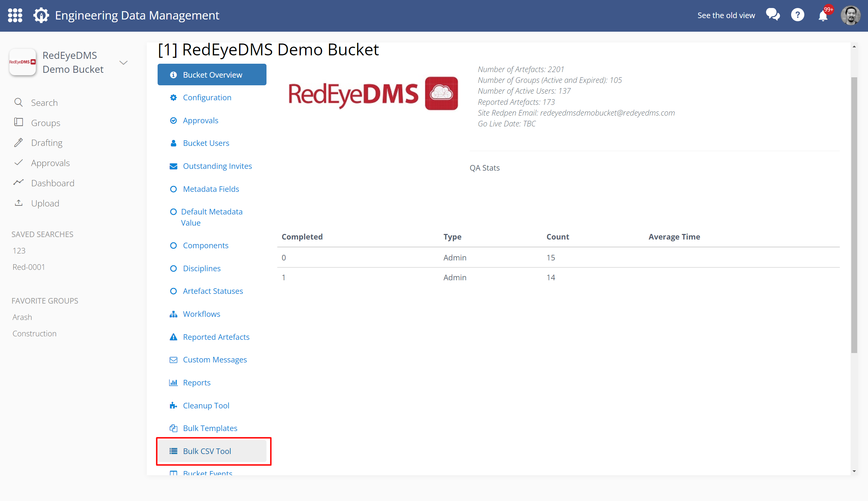Click the Approvals checkmark icon in sidebar

tap(18, 162)
